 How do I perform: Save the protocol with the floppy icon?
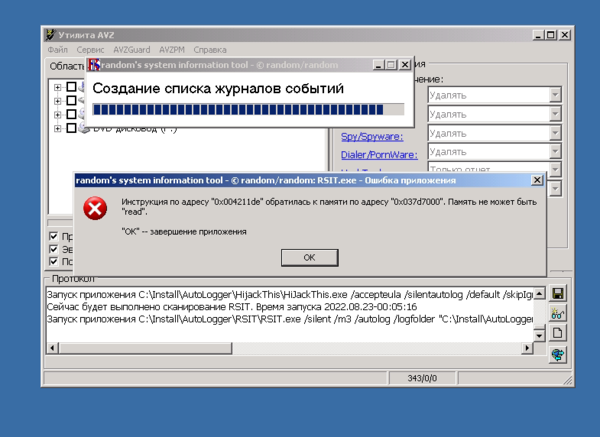tap(558, 294)
